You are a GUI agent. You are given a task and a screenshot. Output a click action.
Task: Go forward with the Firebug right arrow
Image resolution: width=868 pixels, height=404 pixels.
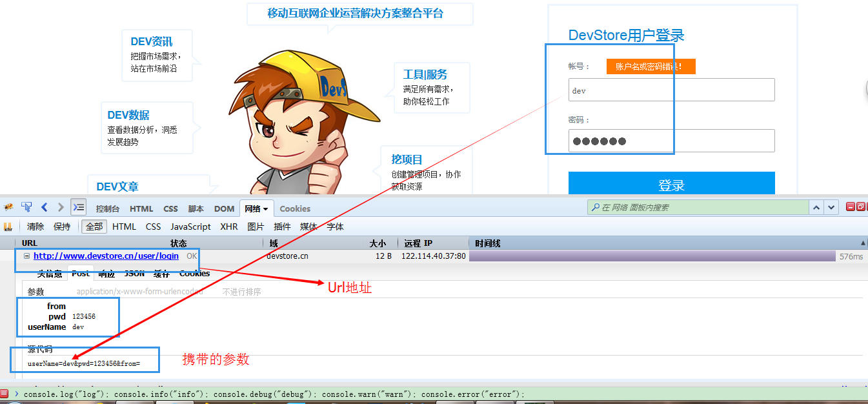[61, 208]
